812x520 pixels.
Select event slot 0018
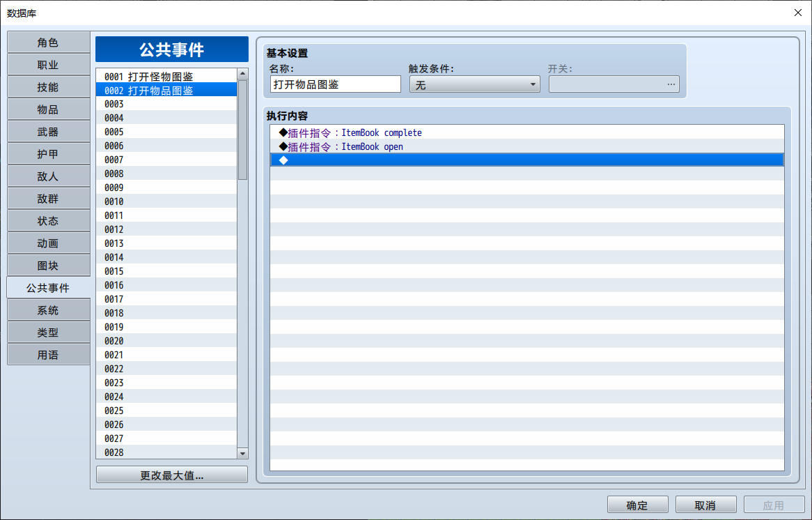tap(166, 313)
